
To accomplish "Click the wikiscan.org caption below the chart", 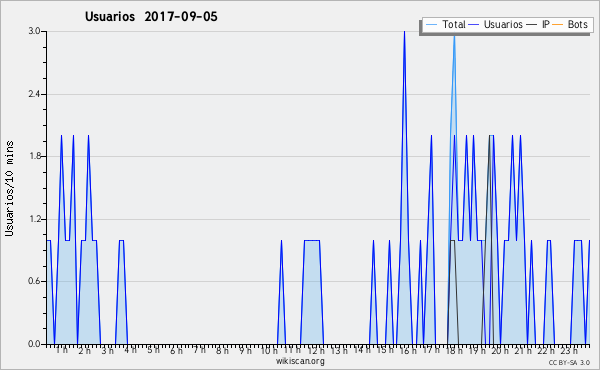I will click(300, 361).
